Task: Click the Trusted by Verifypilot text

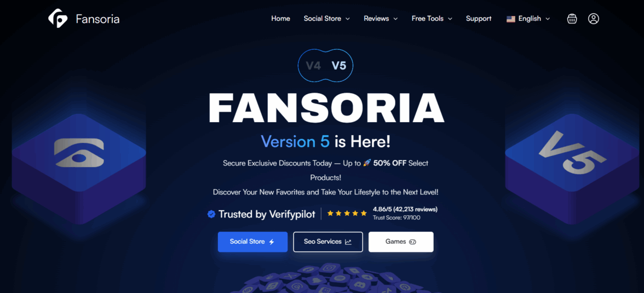Action: 267,214
